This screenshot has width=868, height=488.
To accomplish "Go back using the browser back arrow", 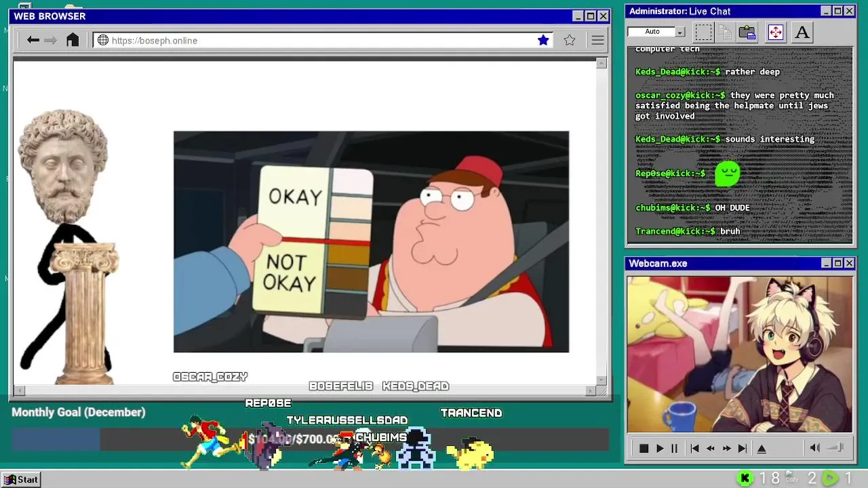I will [x=33, y=40].
